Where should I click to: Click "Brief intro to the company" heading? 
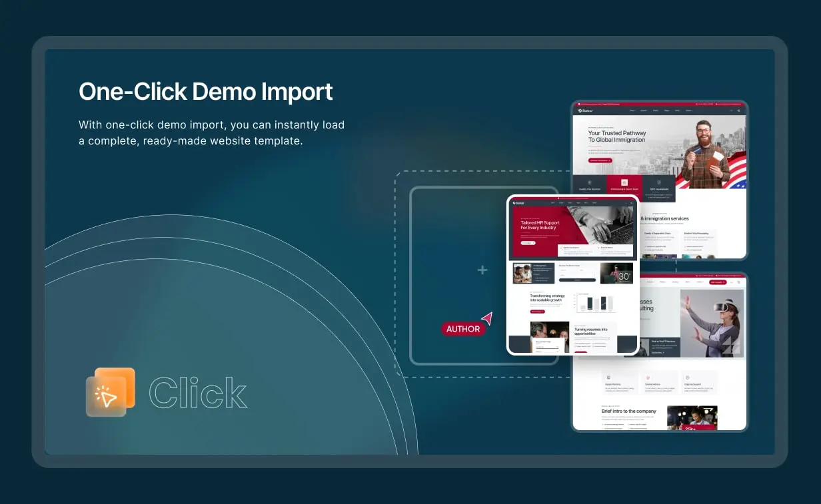pyautogui.click(x=628, y=411)
